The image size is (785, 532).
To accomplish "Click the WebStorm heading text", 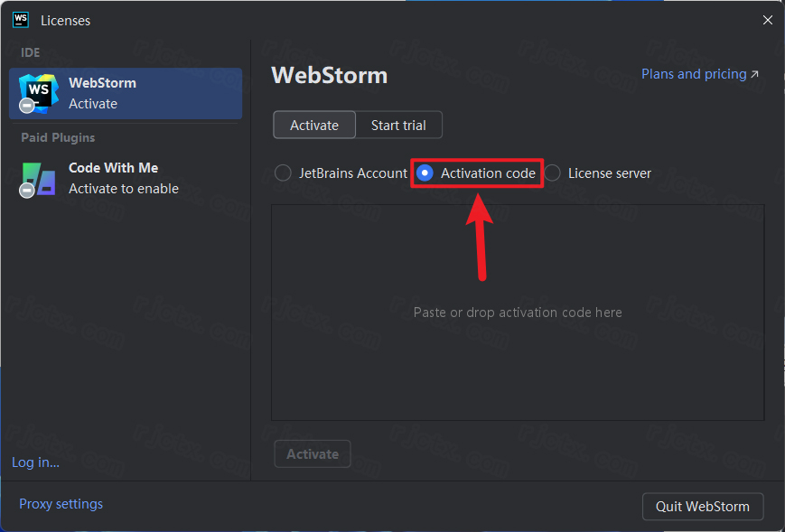I will 330,76.
